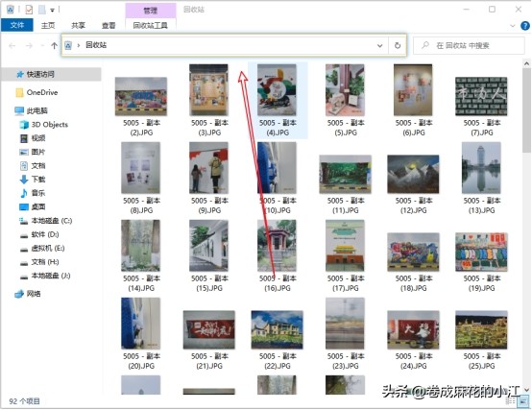Select file 5005 - 副本 (20).JPG

[x=141, y=333]
